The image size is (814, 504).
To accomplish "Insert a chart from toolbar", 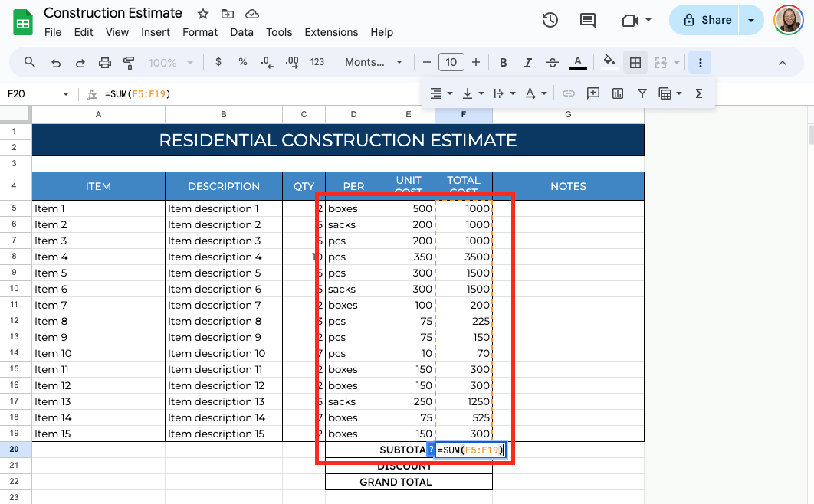I will tap(618, 93).
